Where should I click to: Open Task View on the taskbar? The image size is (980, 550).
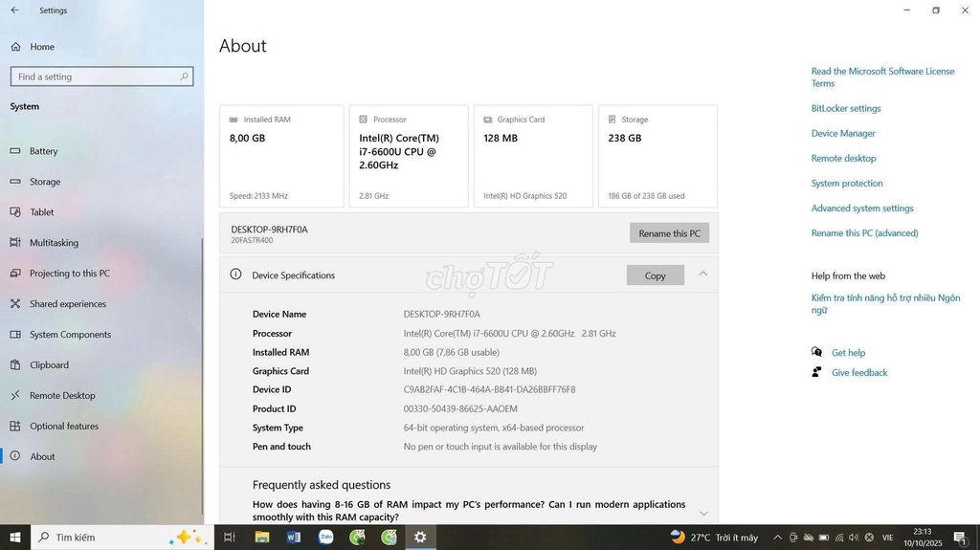pyautogui.click(x=230, y=537)
